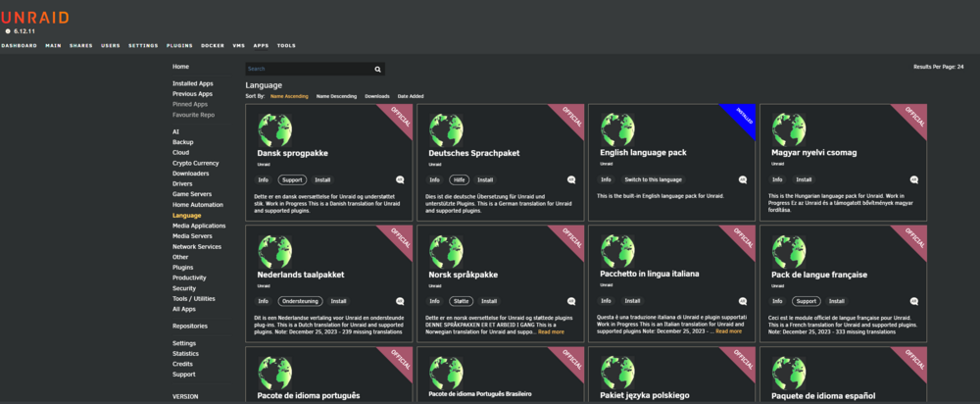The height and width of the screenshot is (404, 980).
Task: Open the Docker page in the top menu
Action: [x=213, y=46]
